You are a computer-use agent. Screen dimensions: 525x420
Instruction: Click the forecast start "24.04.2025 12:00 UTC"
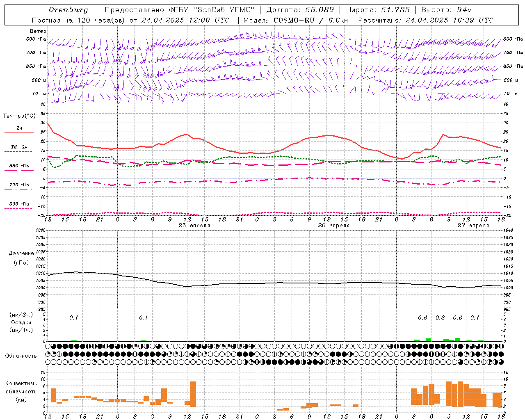coord(185,20)
